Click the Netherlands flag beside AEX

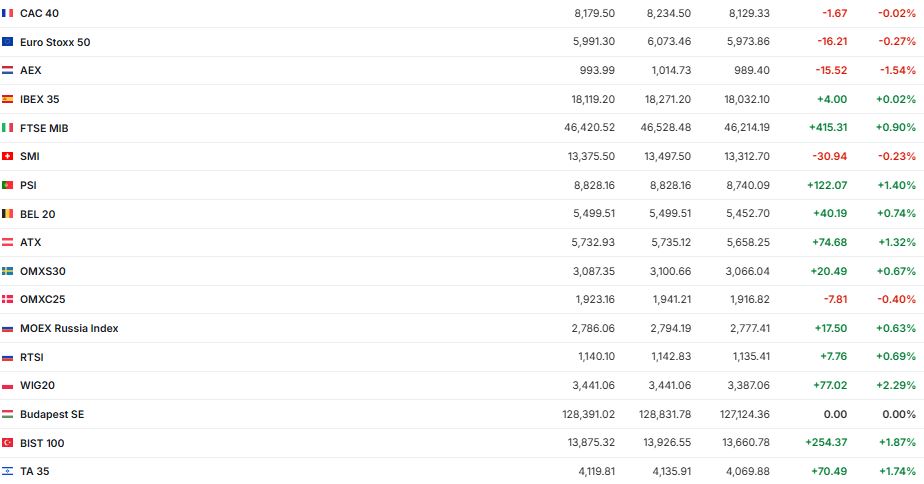click(8, 71)
